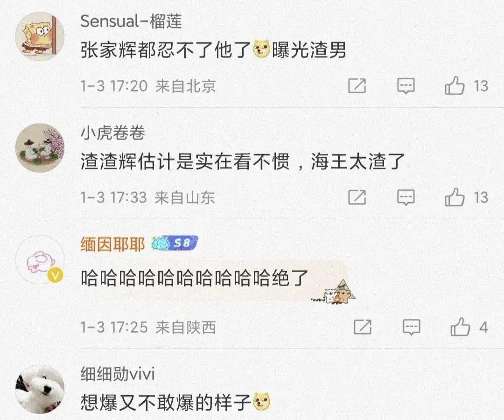Image resolution: width=504 pixels, height=420 pixels.
Task: Tap the white dog avatar of 细细勋vivi
Action: pos(40,390)
